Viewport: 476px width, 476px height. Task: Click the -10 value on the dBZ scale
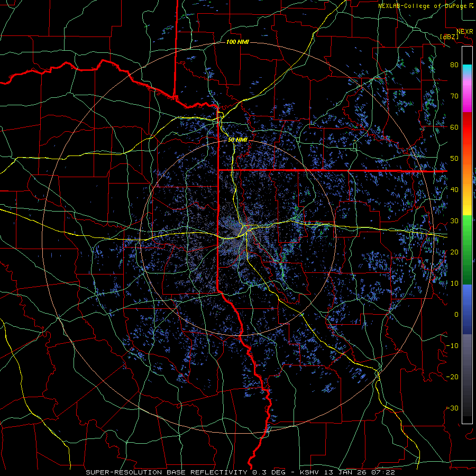pos(452,346)
